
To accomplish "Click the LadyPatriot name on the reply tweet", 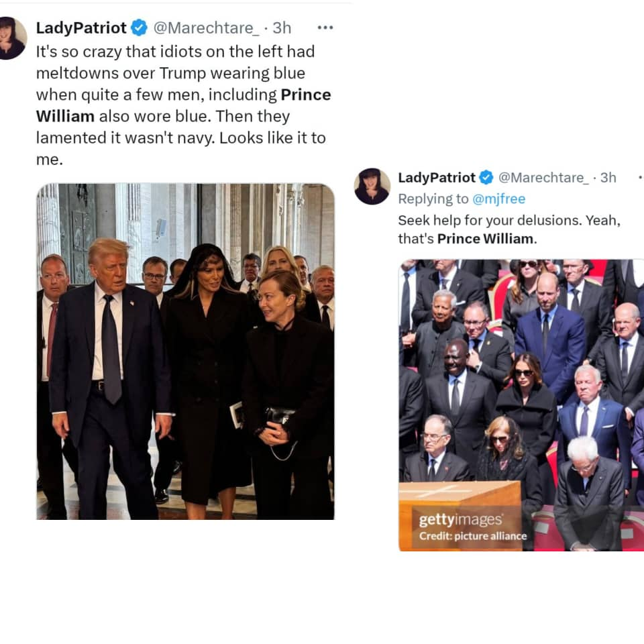I will point(437,177).
